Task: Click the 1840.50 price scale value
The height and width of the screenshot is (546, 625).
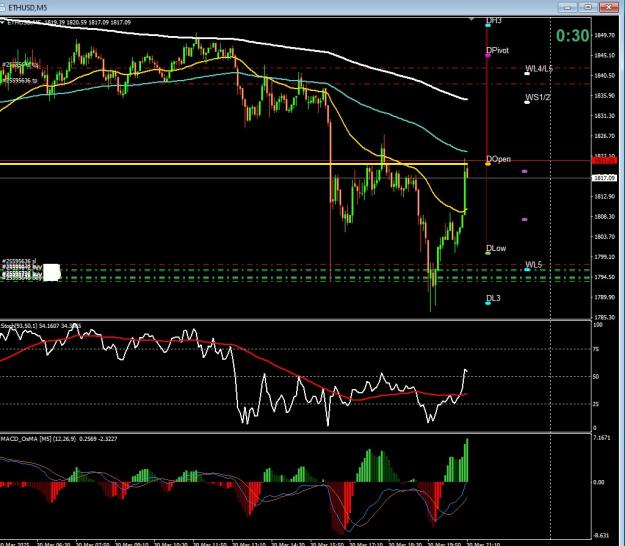Action: click(x=604, y=75)
